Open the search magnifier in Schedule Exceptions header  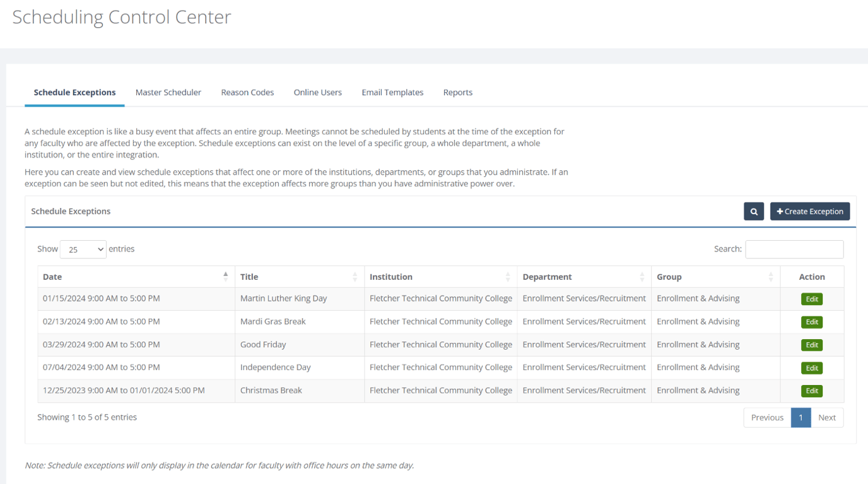(753, 211)
